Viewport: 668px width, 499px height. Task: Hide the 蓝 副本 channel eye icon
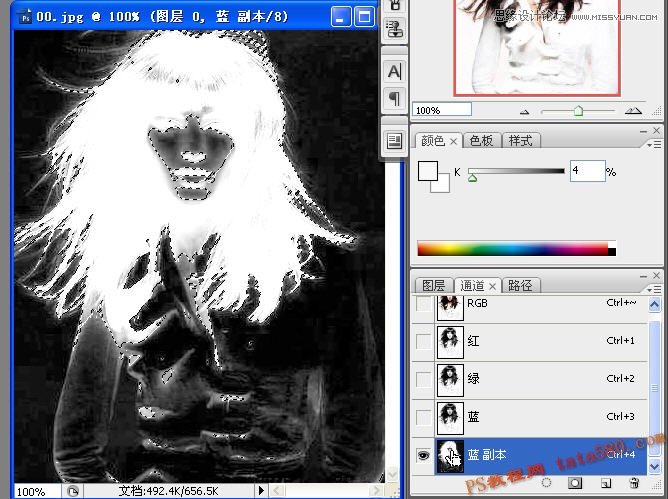(x=423, y=455)
